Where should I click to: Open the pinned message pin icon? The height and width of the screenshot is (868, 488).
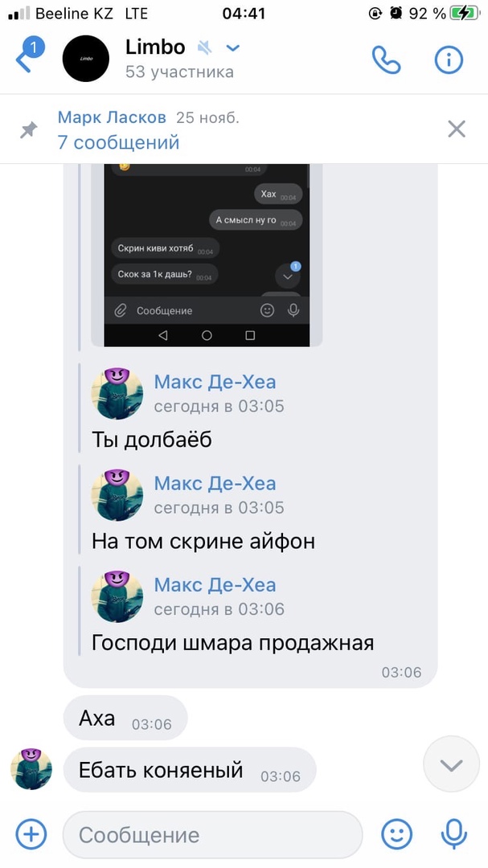click(28, 130)
